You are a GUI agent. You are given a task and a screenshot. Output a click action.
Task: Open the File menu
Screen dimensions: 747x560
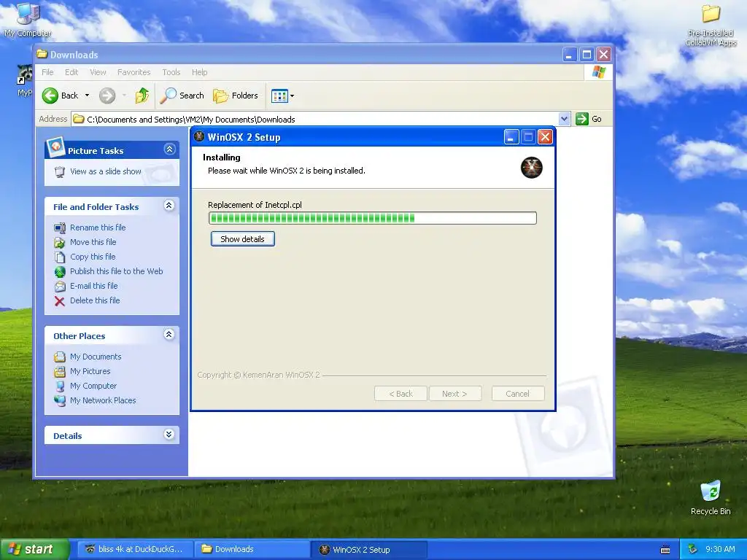click(x=47, y=72)
